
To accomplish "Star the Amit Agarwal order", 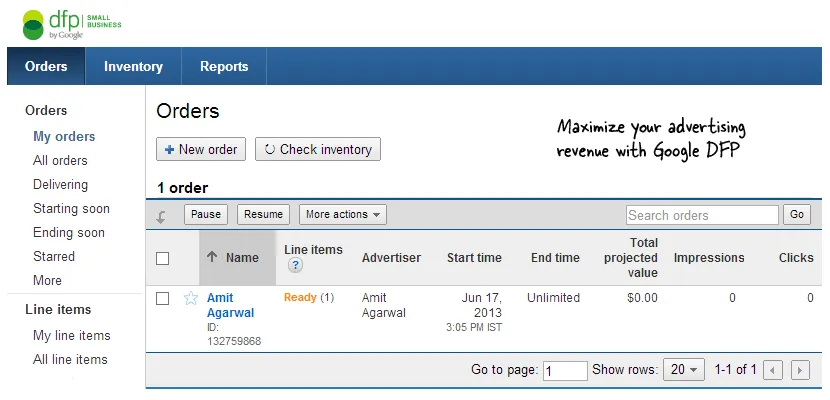I will pyautogui.click(x=191, y=298).
